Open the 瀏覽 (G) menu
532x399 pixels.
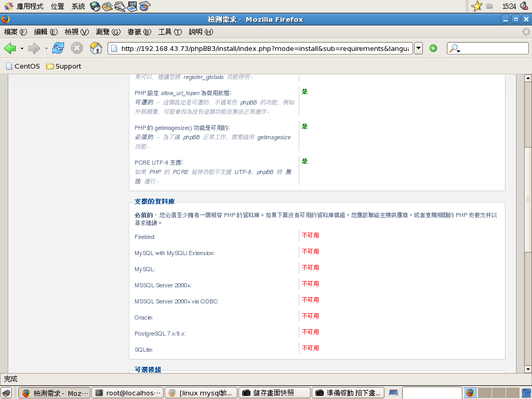(108, 32)
